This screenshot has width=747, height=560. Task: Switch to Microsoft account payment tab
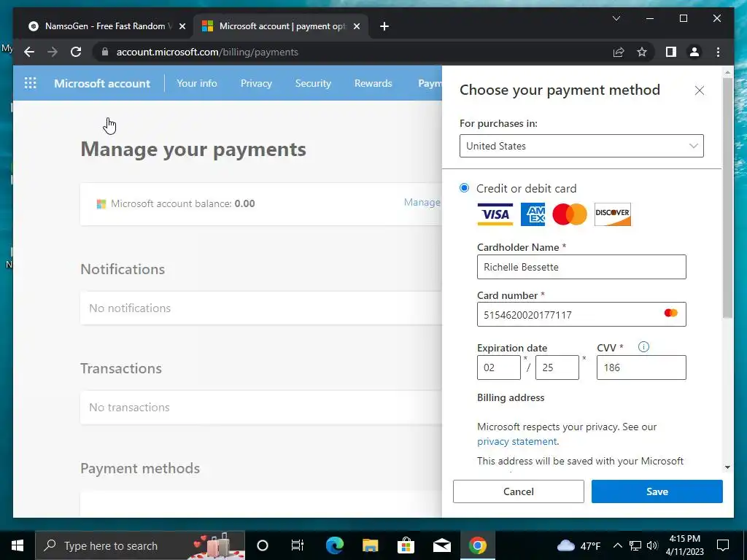pos(280,26)
